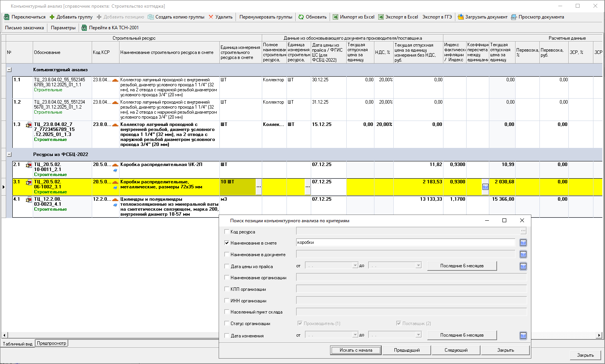605x364 pixels.
Task: Switch to the 'Предпросмотр' tab
Action: tap(52, 343)
